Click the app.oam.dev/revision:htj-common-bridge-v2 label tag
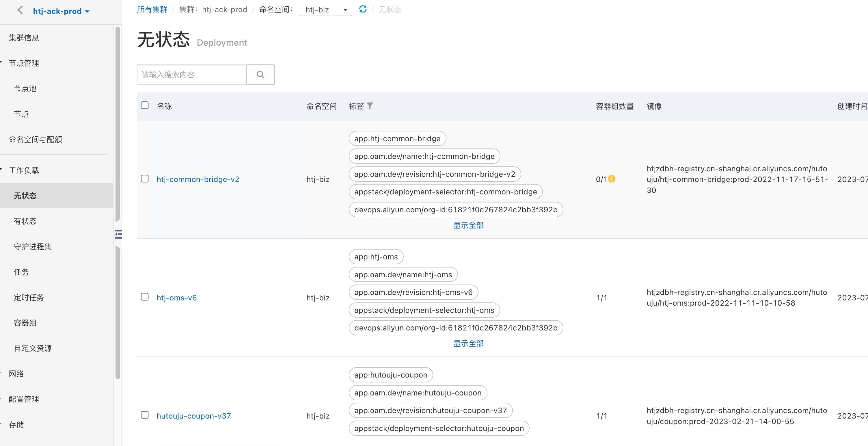The width and height of the screenshot is (868, 446). (x=435, y=174)
